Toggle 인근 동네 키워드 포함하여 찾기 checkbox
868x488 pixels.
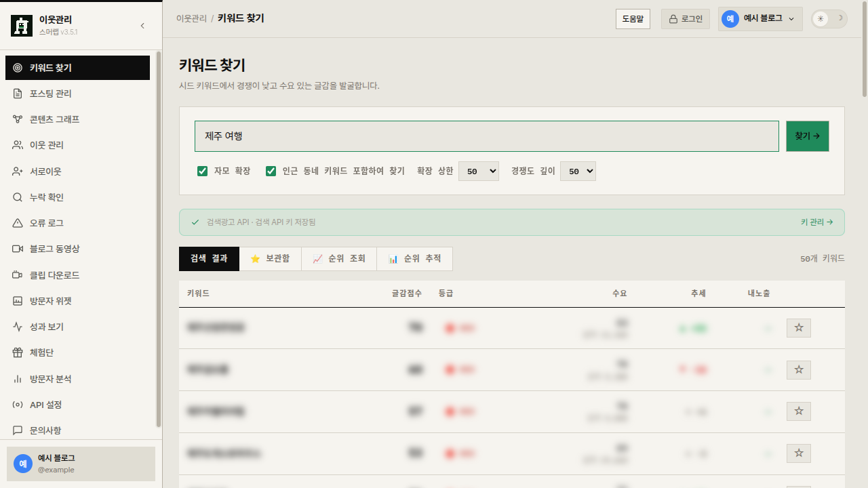[x=271, y=171]
